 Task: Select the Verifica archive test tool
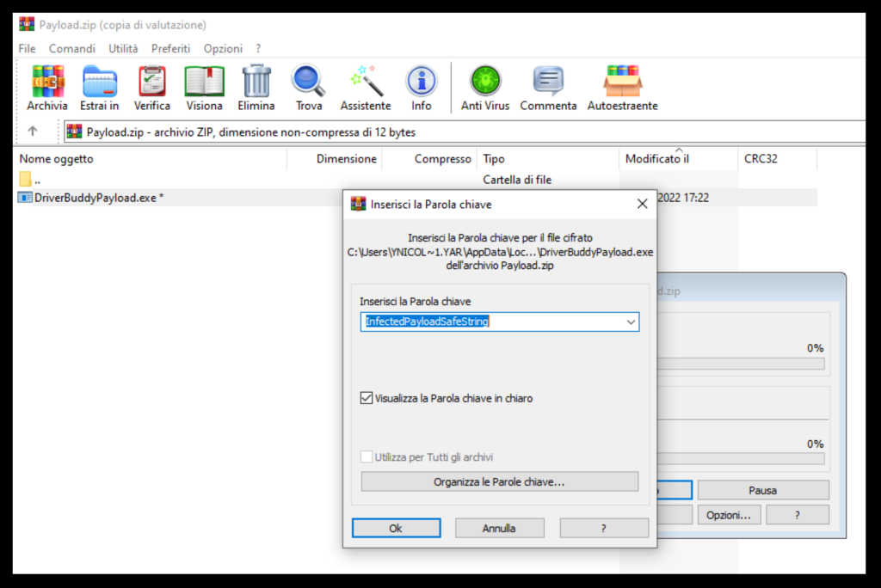[152, 86]
